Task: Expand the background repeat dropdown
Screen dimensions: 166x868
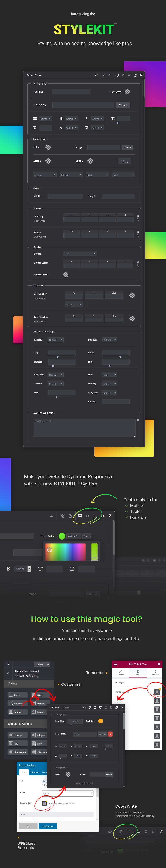Action: click(45, 175)
